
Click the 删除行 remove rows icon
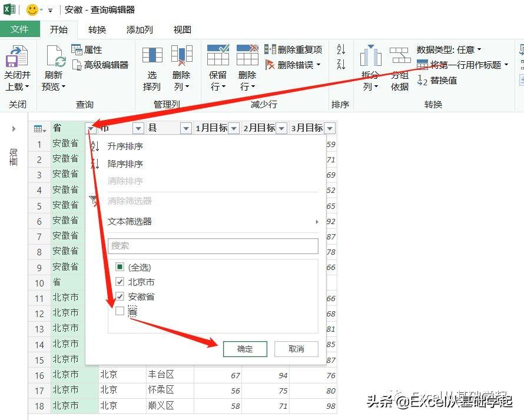click(247, 55)
